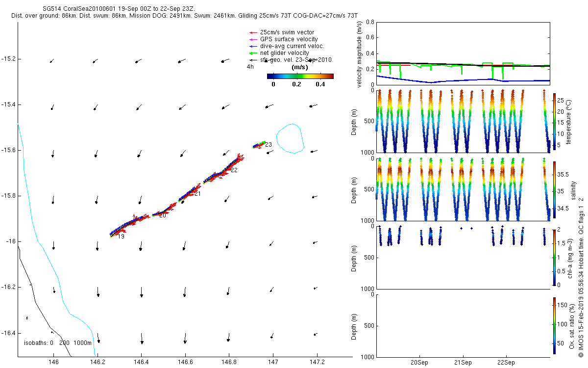Click latitude tick label -15.6

coord(8,150)
